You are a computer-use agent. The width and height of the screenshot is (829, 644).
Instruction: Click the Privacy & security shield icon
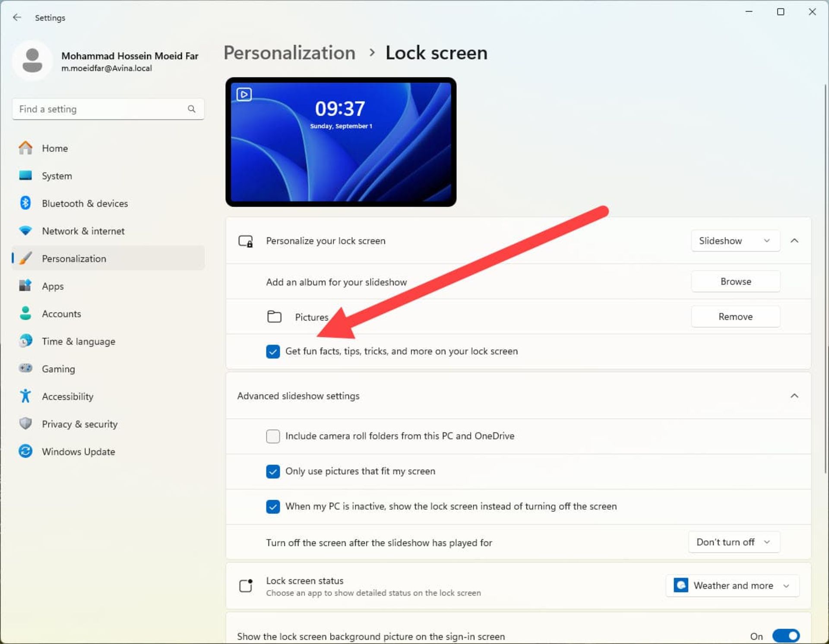click(25, 423)
